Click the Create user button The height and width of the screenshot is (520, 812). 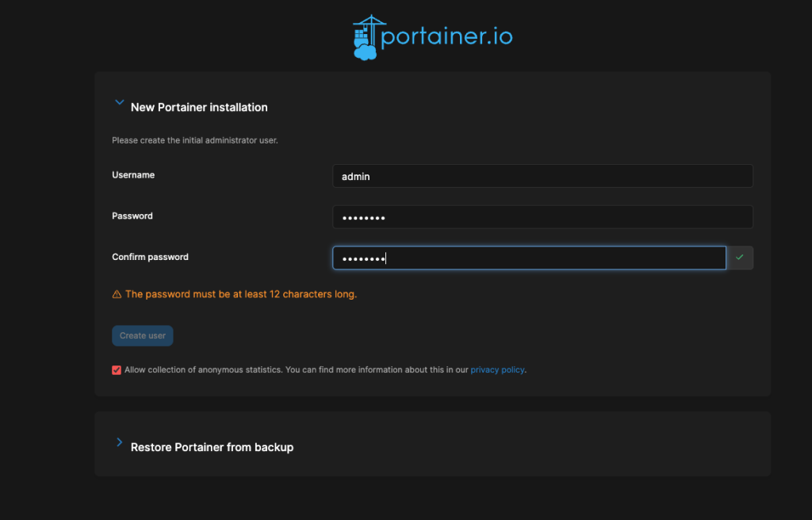[x=143, y=335]
